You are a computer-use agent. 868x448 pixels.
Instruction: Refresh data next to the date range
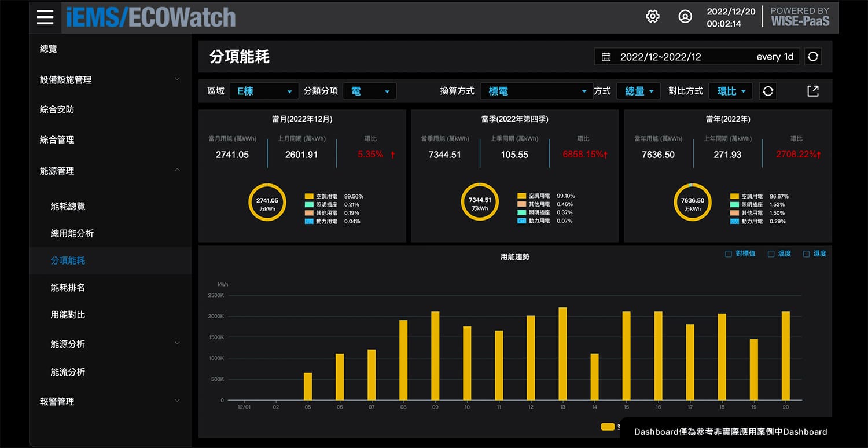tap(813, 57)
